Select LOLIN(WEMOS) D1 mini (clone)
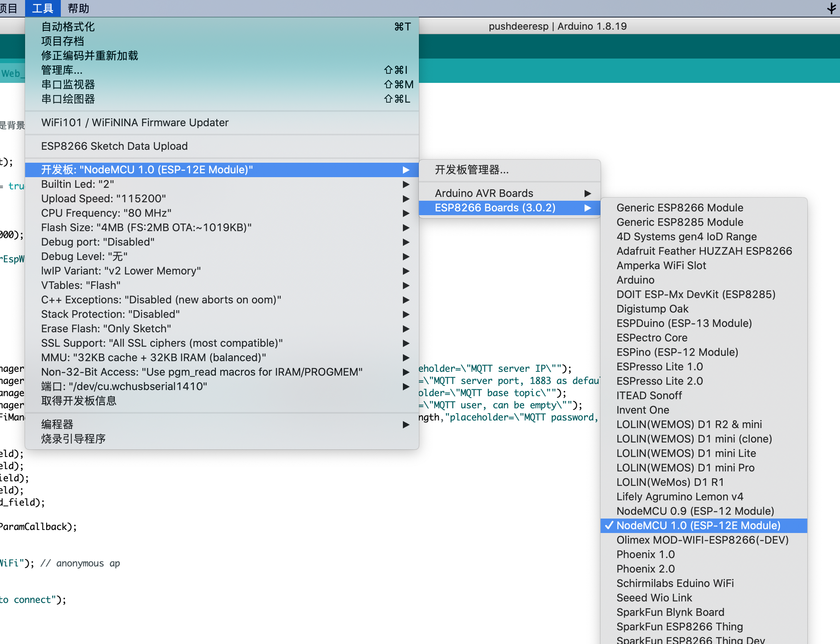 [704, 439]
